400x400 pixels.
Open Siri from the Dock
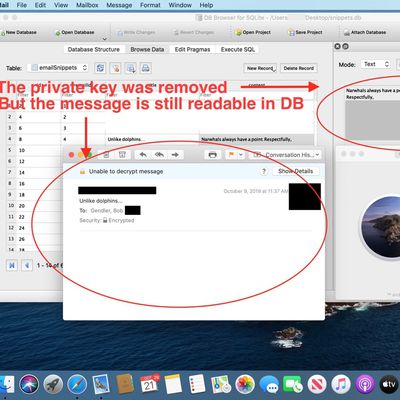(29, 384)
